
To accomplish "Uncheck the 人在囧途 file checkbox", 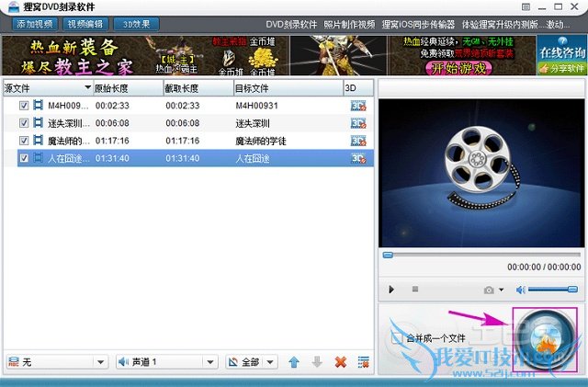I will tap(24, 158).
